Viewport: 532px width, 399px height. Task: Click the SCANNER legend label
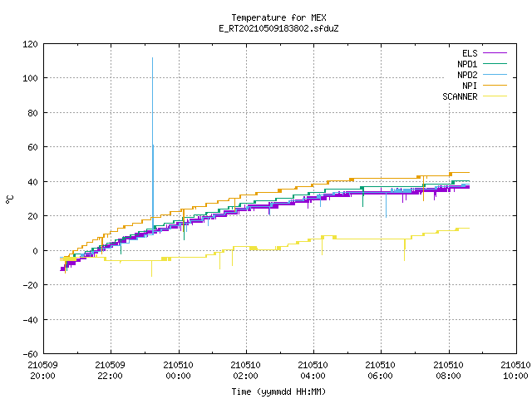[460, 96]
